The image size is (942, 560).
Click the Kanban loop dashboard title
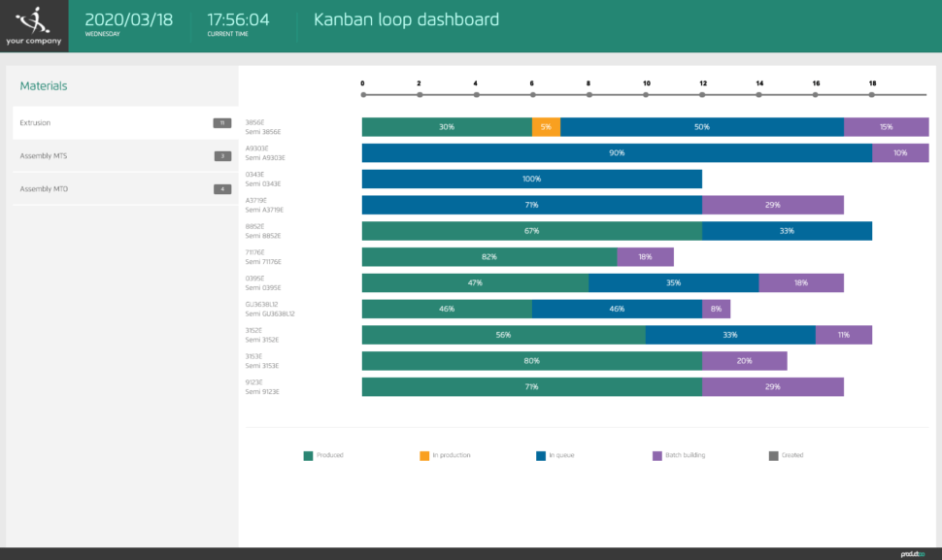(406, 19)
